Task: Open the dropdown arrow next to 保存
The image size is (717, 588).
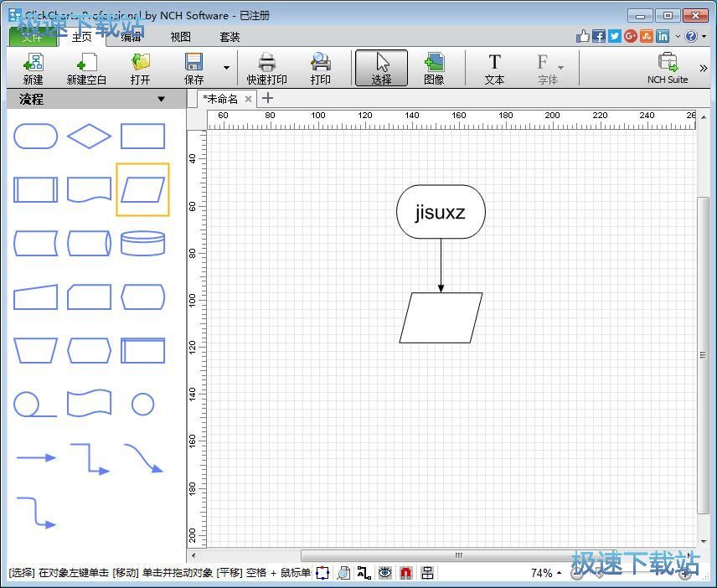Action: [226, 69]
